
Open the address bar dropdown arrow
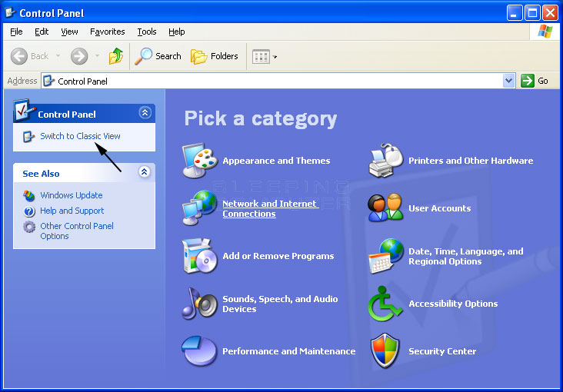point(508,81)
